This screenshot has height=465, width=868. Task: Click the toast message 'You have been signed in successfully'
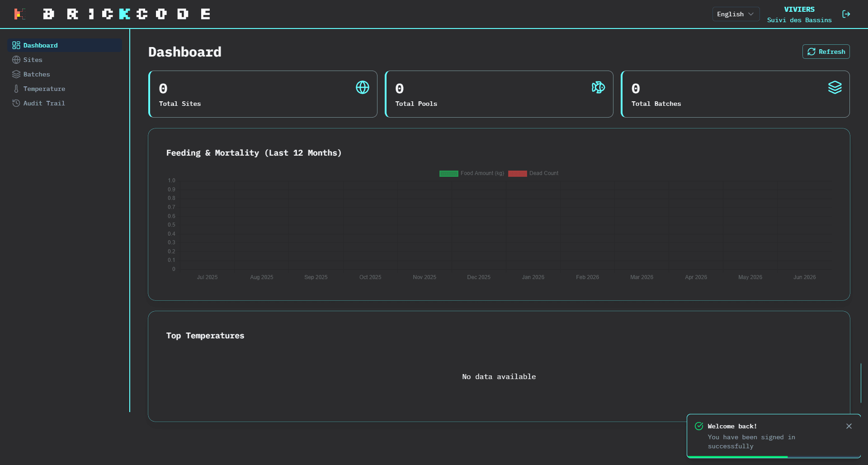(x=751, y=442)
